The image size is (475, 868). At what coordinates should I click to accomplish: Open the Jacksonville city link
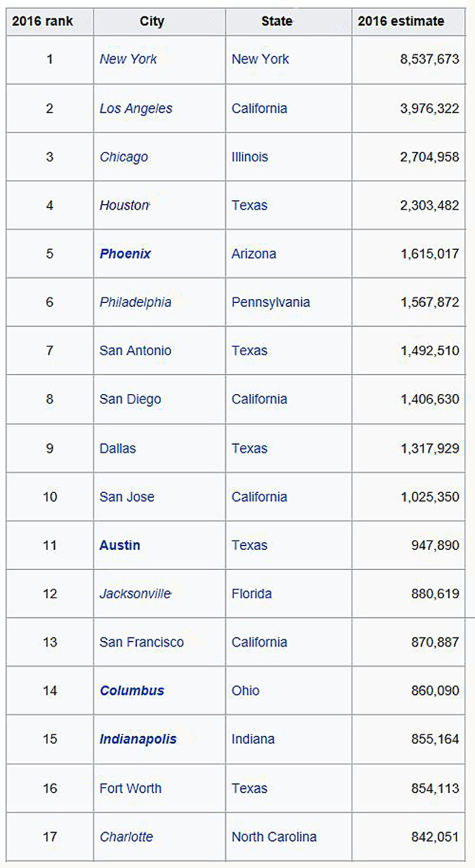(x=135, y=594)
